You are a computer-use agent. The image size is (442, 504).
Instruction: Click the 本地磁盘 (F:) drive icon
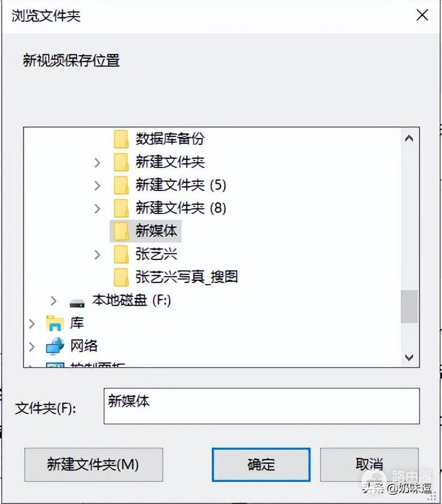pos(77,301)
